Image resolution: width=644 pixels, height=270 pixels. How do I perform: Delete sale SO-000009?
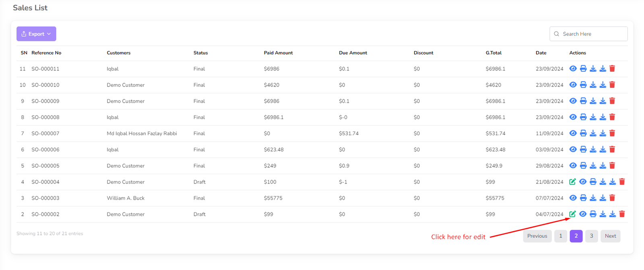point(612,101)
